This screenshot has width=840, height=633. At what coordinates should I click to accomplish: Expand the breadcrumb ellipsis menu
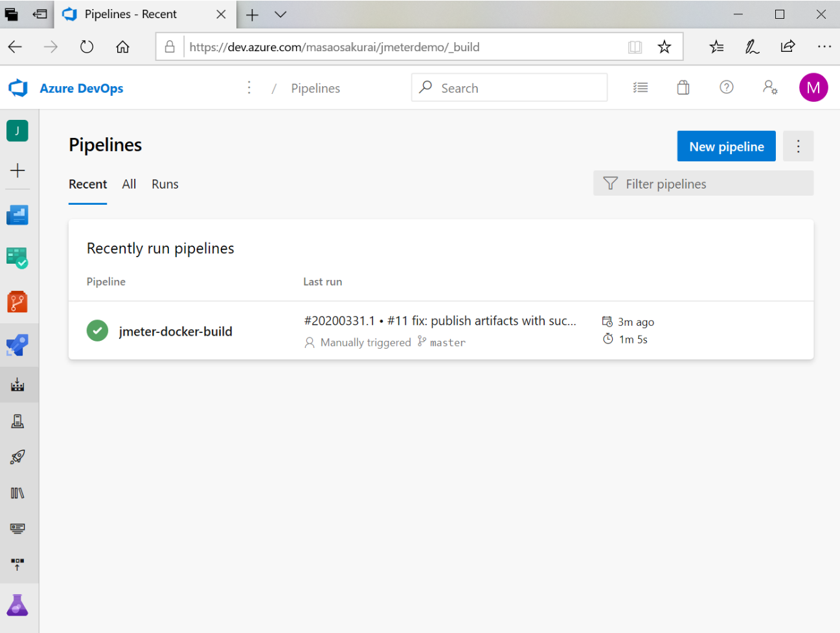pyautogui.click(x=249, y=88)
